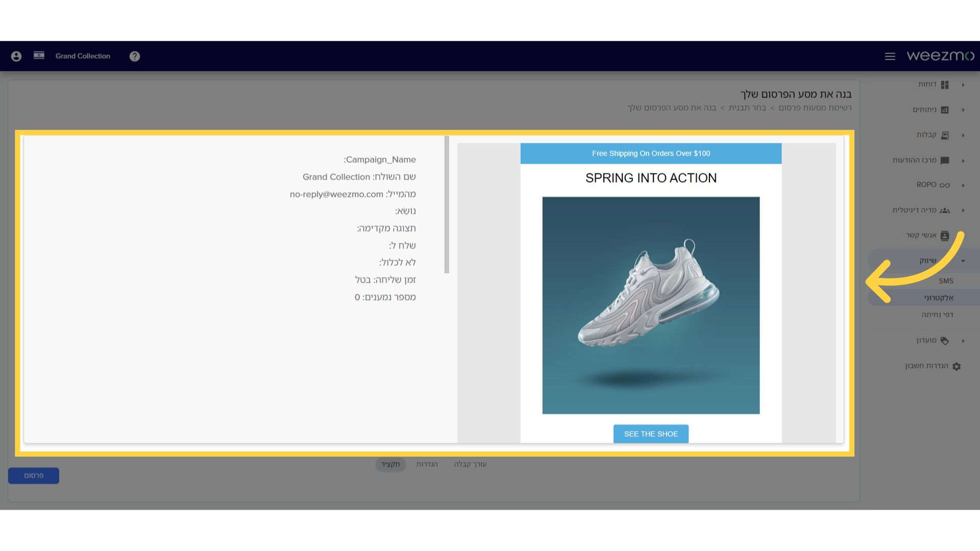The height and width of the screenshot is (551, 980).
Task: Toggle the hamburger menu icon
Action: tap(890, 56)
